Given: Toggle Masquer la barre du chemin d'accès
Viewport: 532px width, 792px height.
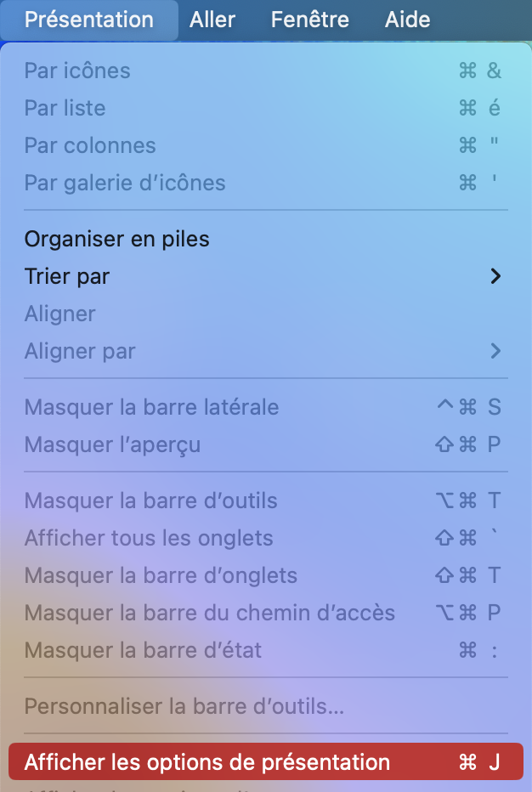Looking at the screenshot, I should click(x=210, y=613).
